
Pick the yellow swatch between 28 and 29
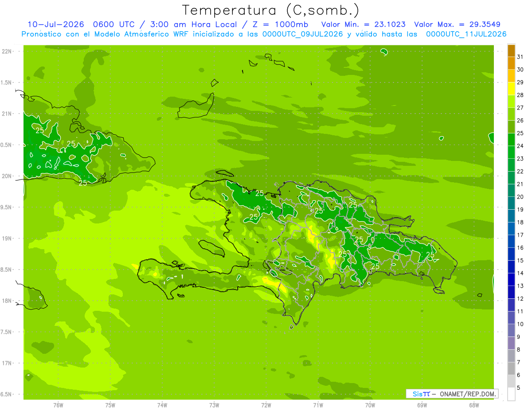(x=511, y=89)
